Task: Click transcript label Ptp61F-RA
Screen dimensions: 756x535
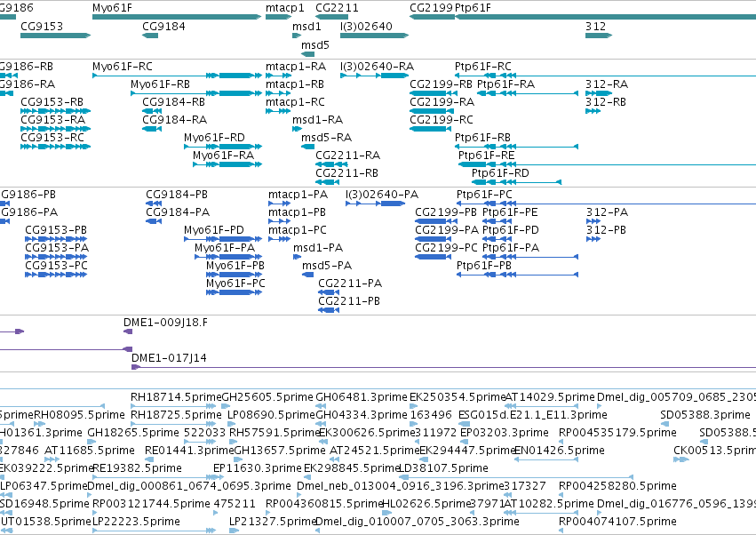Action: [x=506, y=84]
